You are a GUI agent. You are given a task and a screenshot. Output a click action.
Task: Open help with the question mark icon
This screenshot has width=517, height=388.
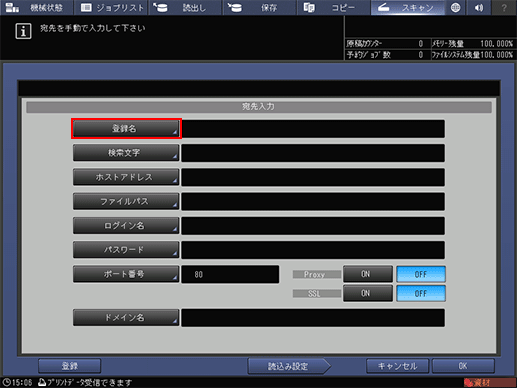coord(504,7)
